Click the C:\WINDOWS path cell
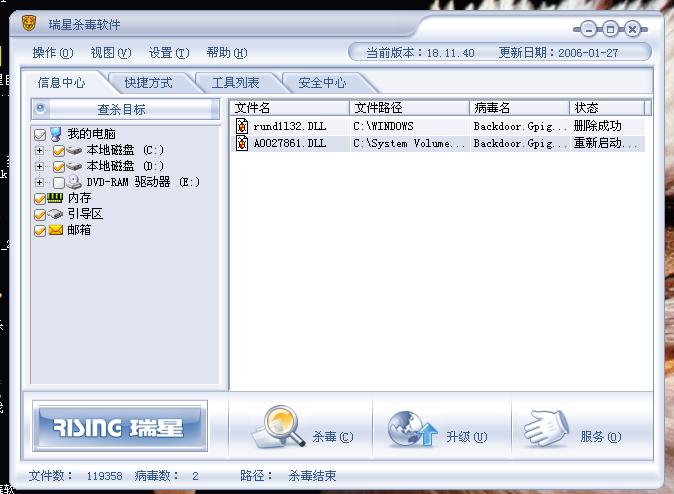674x494 pixels. 383,126
